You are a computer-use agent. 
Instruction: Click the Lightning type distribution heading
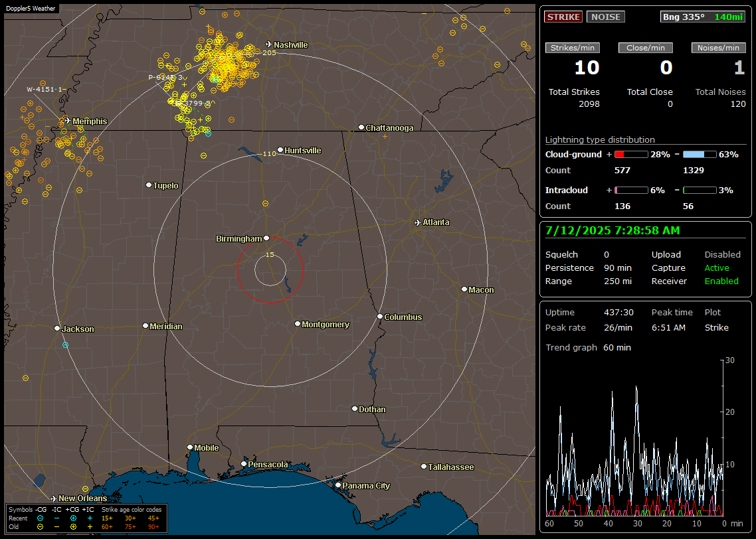point(600,139)
